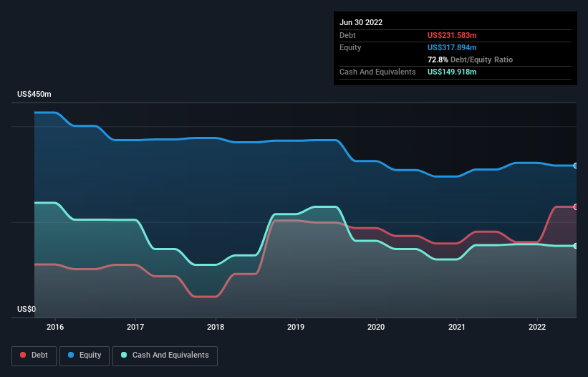Screen dimensions: 588x377
Task: Click the red Debt endpoint marker
Action: click(x=576, y=206)
